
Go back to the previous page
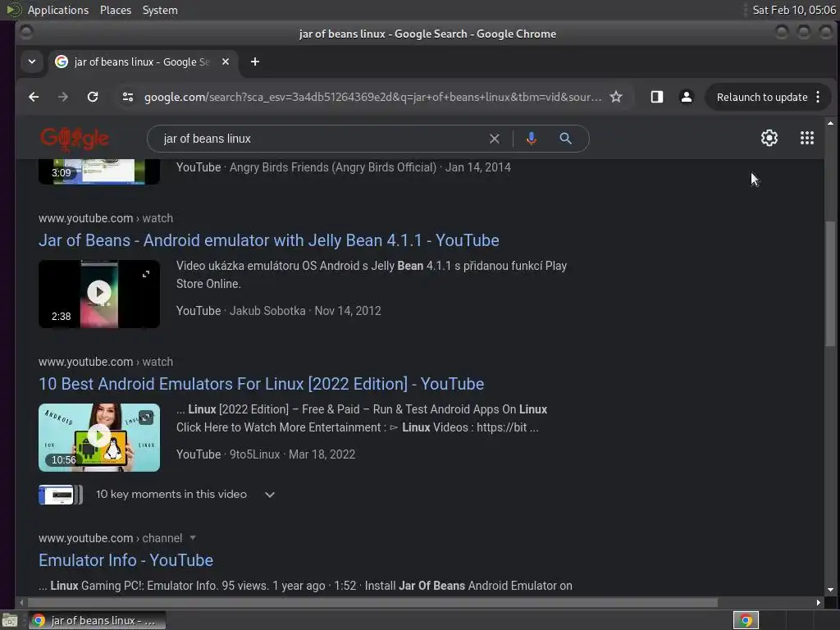click(x=34, y=97)
